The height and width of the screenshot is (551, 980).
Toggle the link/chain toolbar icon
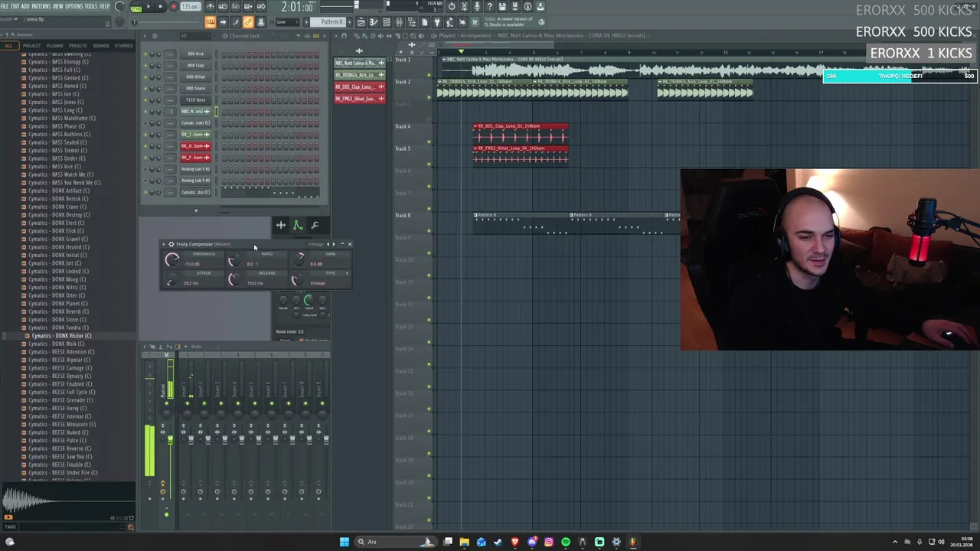248,22
